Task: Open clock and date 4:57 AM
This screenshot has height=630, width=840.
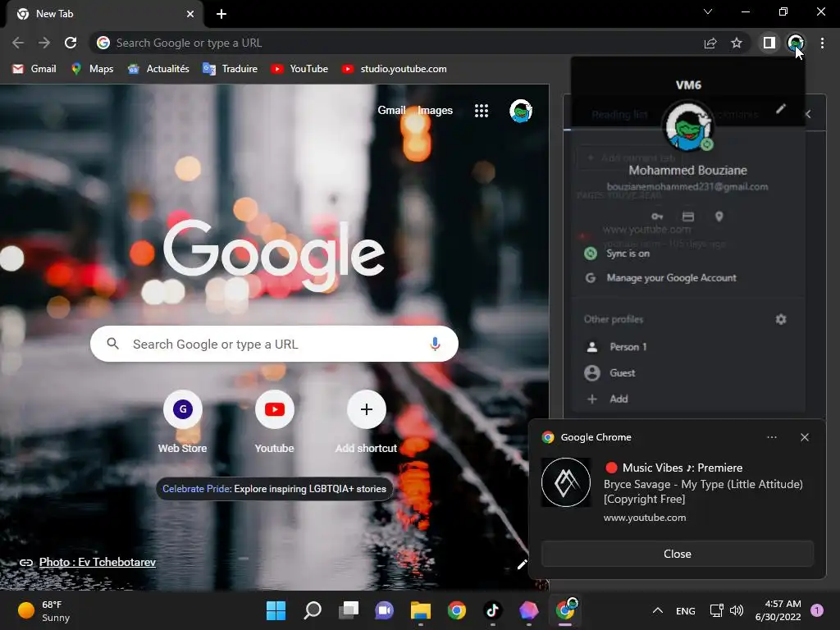Action: pos(778,610)
